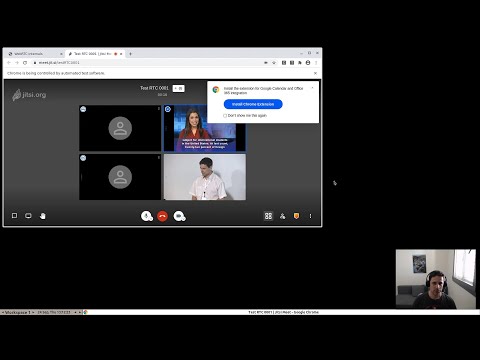This screenshot has width=480, height=360.
Task: Dismiss the automated test software infobar
Action: 315,73
